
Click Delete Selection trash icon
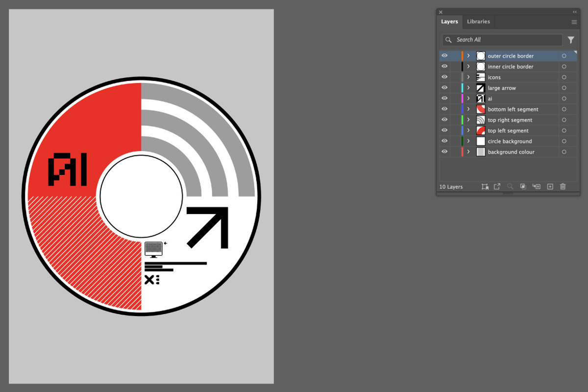click(x=563, y=187)
